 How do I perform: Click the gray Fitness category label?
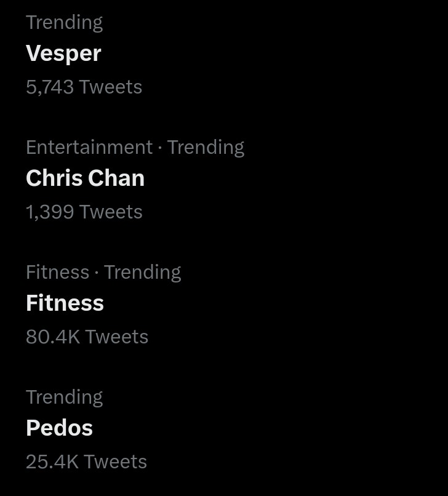(58, 272)
